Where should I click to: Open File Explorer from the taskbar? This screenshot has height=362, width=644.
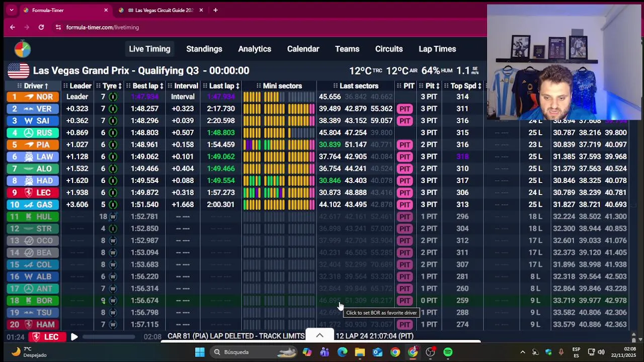click(360, 352)
